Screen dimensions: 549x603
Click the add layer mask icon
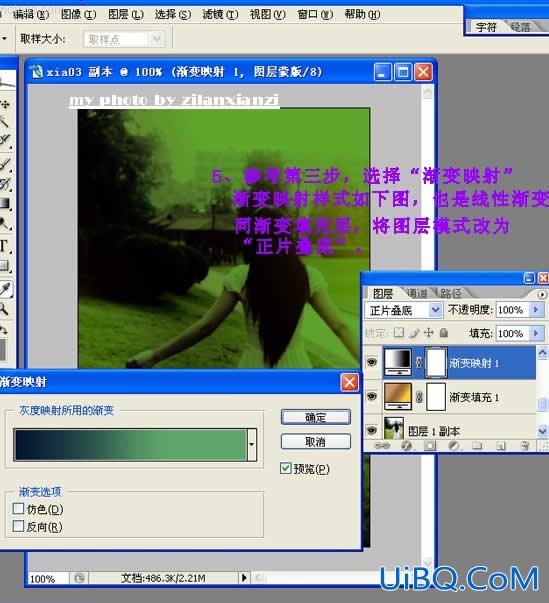pyautogui.click(x=430, y=445)
